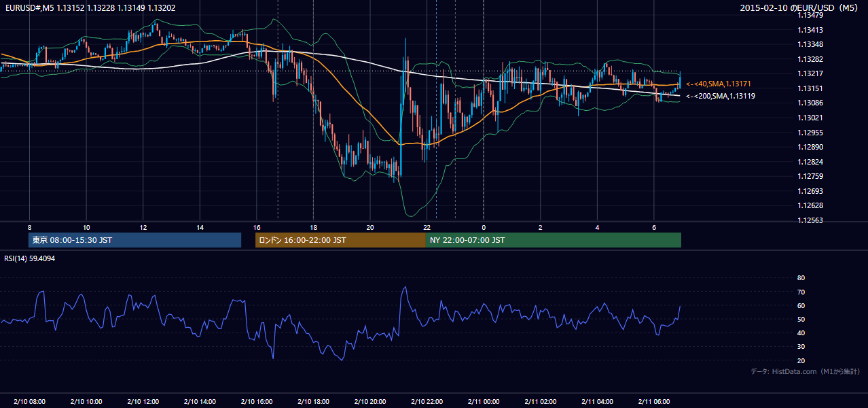Click RSI scale value 40
868x408 pixels.
click(x=801, y=333)
